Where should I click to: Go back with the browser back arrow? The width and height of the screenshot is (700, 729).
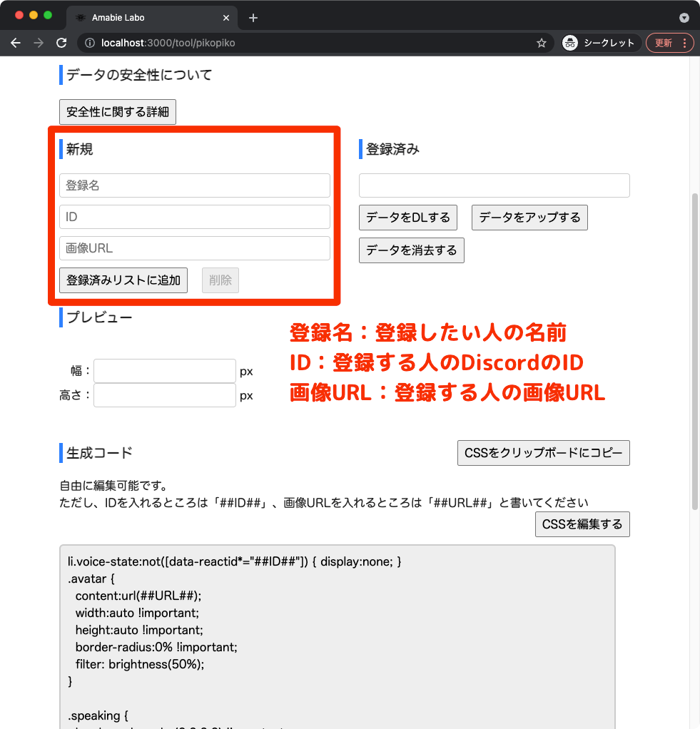16,44
